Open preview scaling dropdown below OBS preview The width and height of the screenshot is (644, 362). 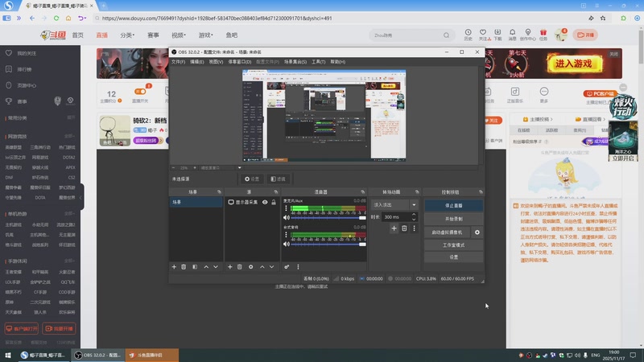click(239, 168)
